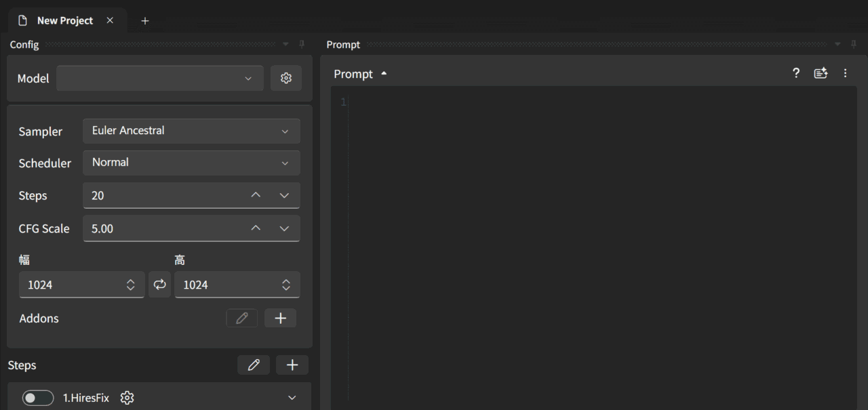
Task: Add a new addon with plus button
Action: [280, 318]
